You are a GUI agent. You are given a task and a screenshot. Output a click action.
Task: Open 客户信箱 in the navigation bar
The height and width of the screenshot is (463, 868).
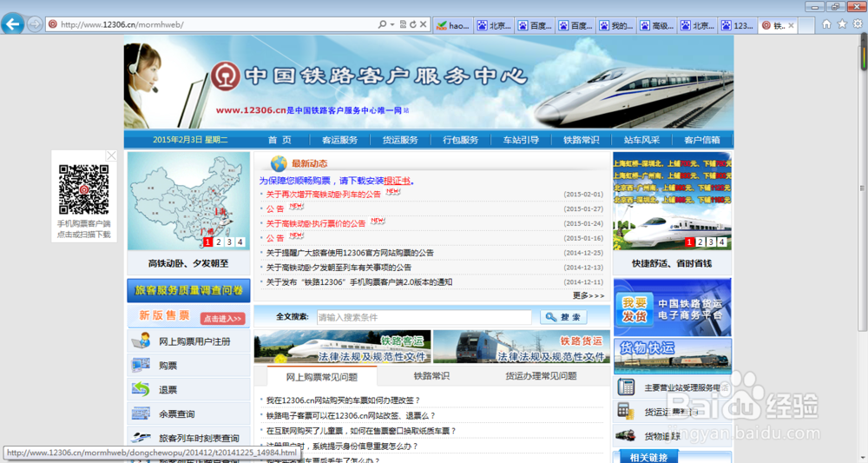[702, 140]
